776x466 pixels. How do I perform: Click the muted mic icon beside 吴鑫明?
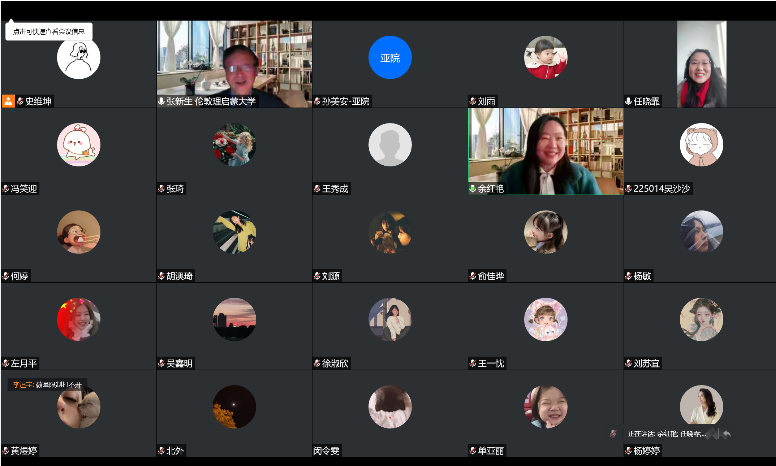[161, 363]
